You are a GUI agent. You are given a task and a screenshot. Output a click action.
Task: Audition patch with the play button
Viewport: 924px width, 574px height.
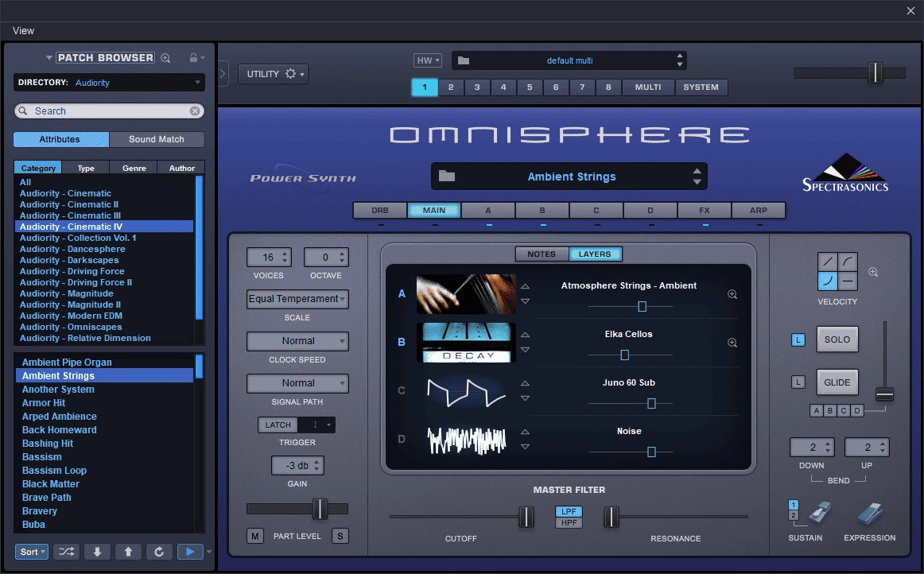(x=190, y=552)
